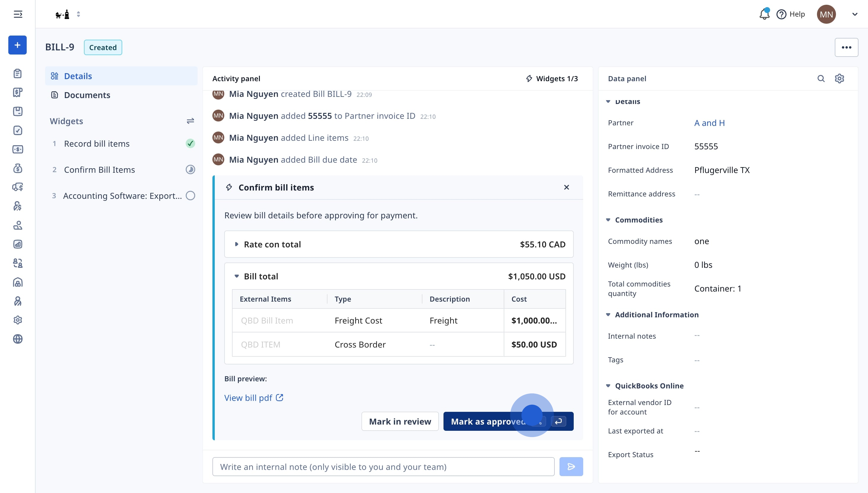
Task: Click Confirm Bill Items progress indicator
Action: (x=190, y=170)
